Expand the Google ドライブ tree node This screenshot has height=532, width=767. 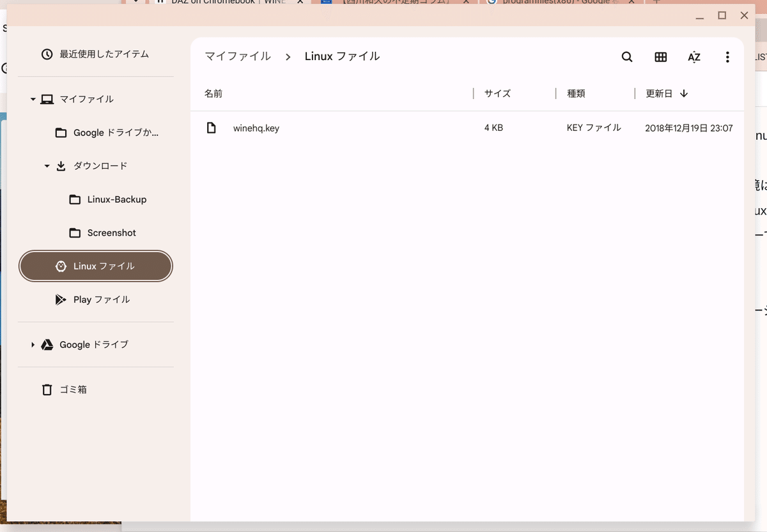[33, 345]
